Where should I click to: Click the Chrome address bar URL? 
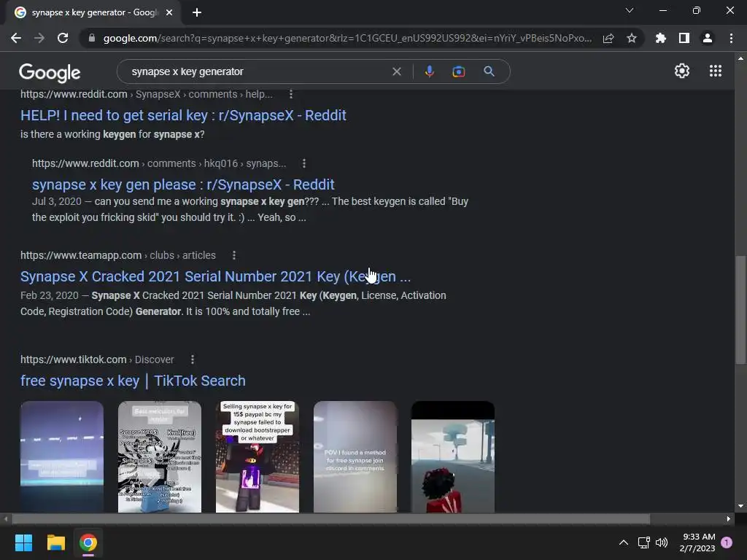click(347, 38)
